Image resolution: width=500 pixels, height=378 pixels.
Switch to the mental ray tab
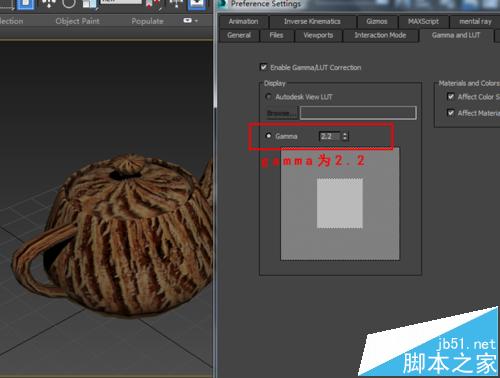pos(475,21)
